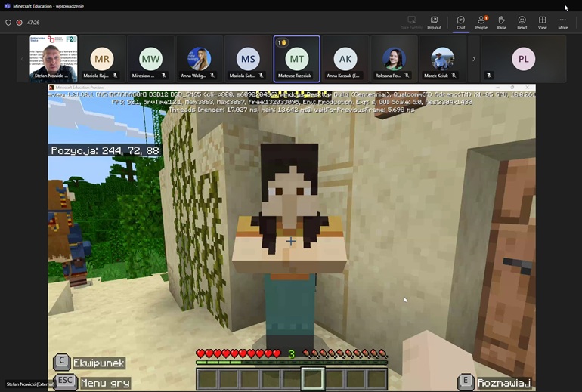Click the hearts health bar

[x=238, y=353]
